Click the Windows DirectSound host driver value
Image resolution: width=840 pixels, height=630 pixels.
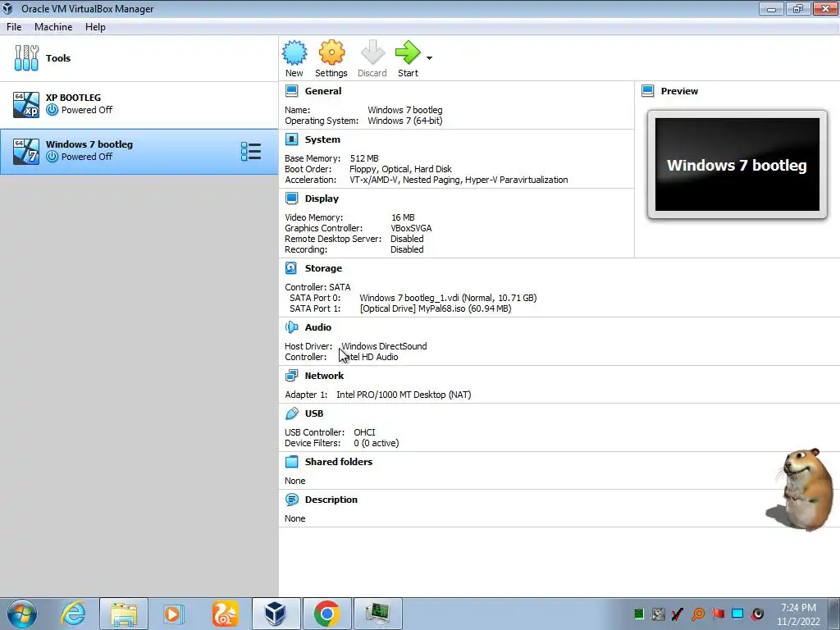[x=384, y=346]
